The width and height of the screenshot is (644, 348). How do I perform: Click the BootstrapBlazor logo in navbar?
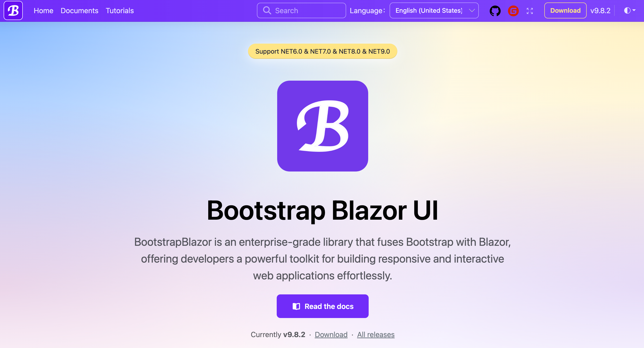[13, 10]
